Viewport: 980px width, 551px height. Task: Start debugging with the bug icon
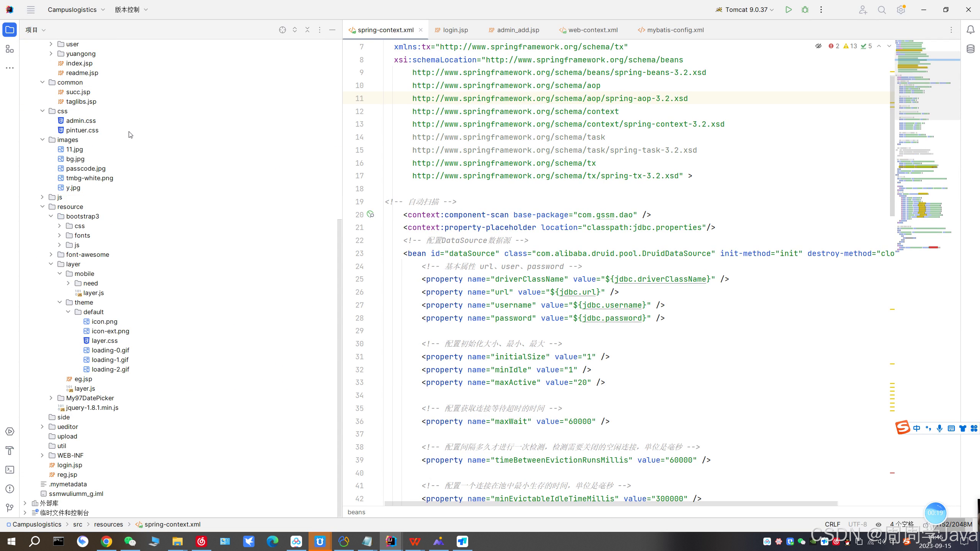pos(805,10)
